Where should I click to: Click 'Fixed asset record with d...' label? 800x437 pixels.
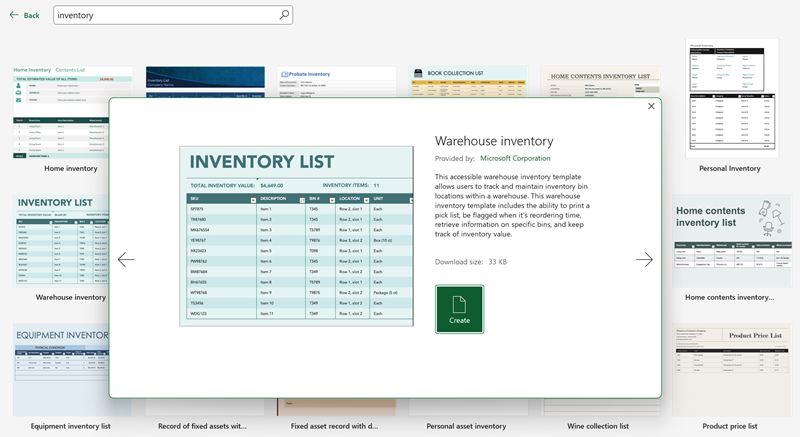pyautogui.click(x=334, y=426)
